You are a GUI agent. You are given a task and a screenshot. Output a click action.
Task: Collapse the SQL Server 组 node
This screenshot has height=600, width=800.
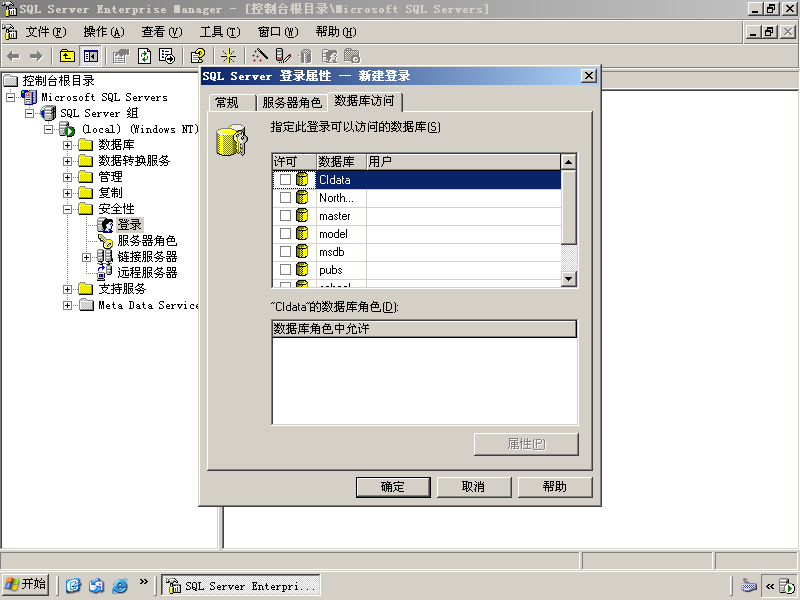tap(30, 113)
